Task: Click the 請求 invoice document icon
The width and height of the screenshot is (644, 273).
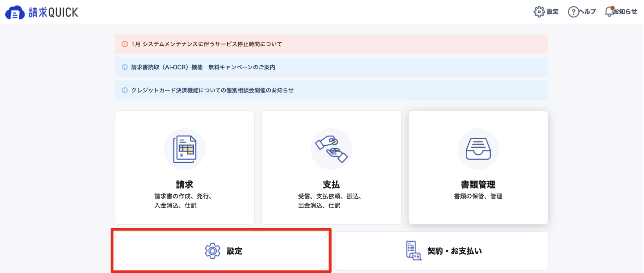Action: point(184,149)
